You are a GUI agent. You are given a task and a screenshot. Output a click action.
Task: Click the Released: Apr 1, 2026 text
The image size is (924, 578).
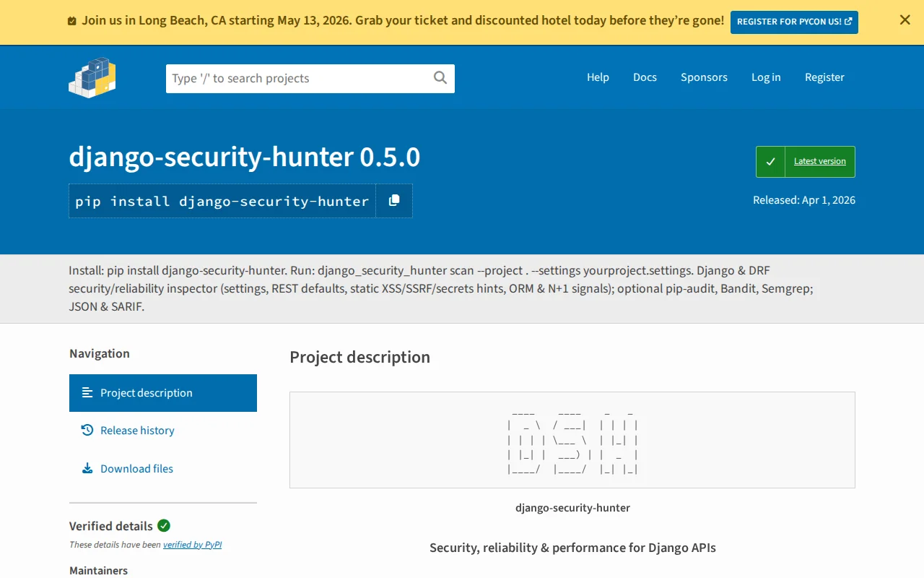coord(804,200)
